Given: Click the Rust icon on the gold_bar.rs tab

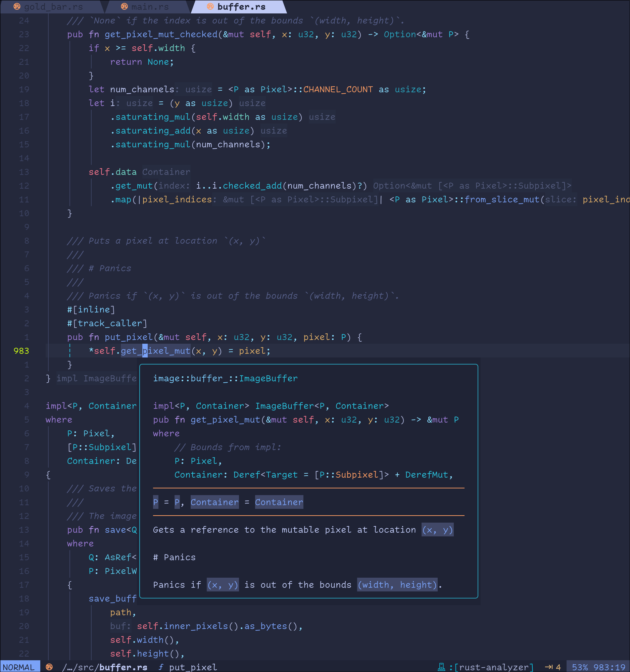Looking at the screenshot, I should (17, 6).
